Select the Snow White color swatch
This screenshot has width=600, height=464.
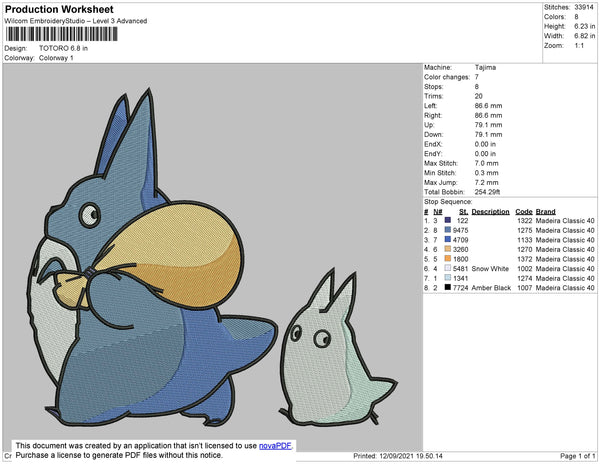pos(447,268)
